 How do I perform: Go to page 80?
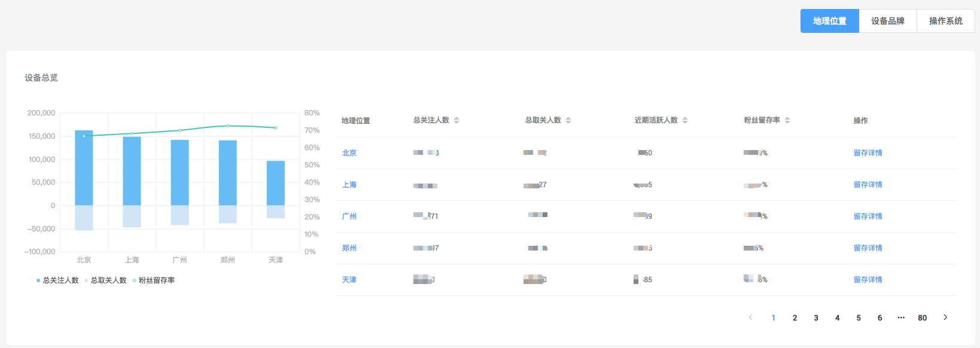coord(922,318)
